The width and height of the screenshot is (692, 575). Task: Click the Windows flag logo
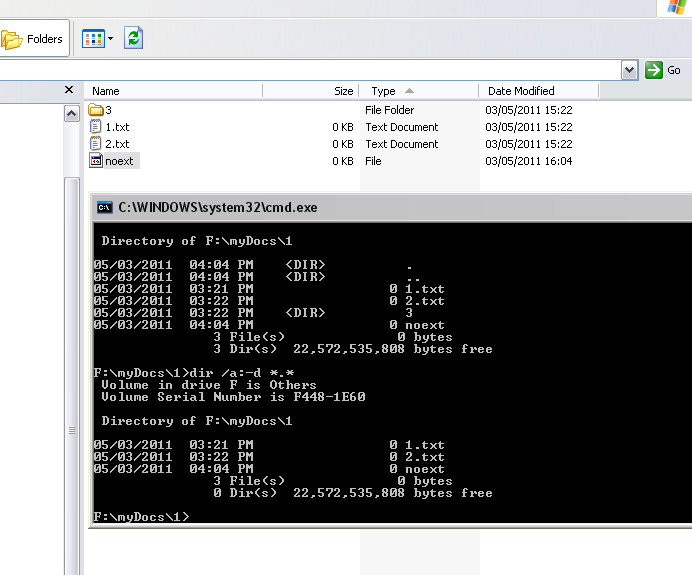click(676, 6)
